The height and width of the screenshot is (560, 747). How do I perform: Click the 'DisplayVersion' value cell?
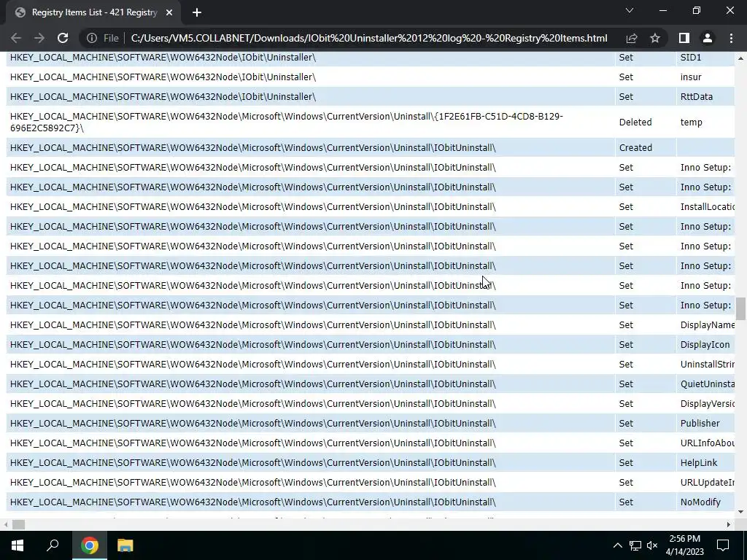[x=705, y=404]
